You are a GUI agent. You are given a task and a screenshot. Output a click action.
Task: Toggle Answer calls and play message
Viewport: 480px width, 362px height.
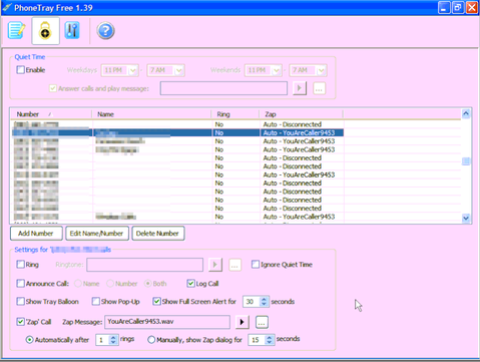pos(53,89)
